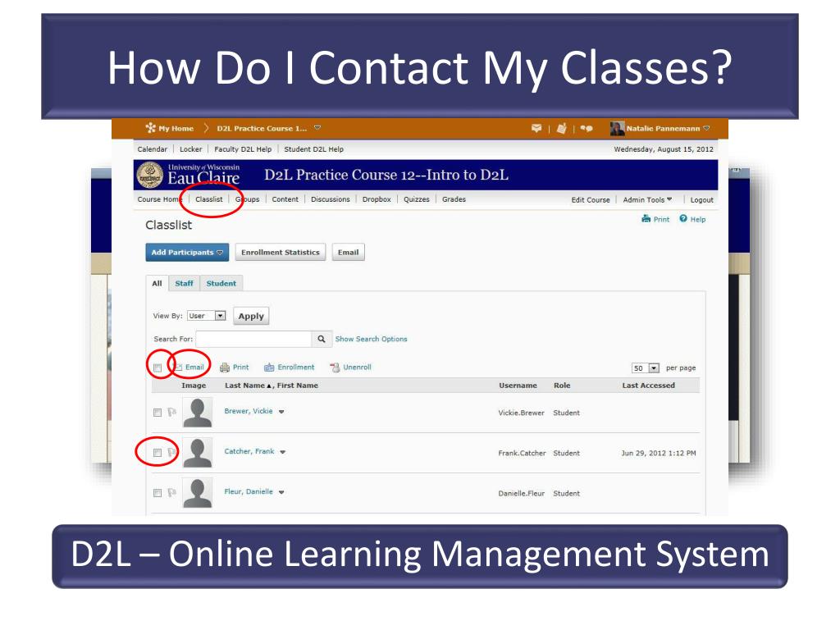The width and height of the screenshot is (840, 630).
Task: Open the updates alerts icon in orange bar
Action: tap(561, 129)
